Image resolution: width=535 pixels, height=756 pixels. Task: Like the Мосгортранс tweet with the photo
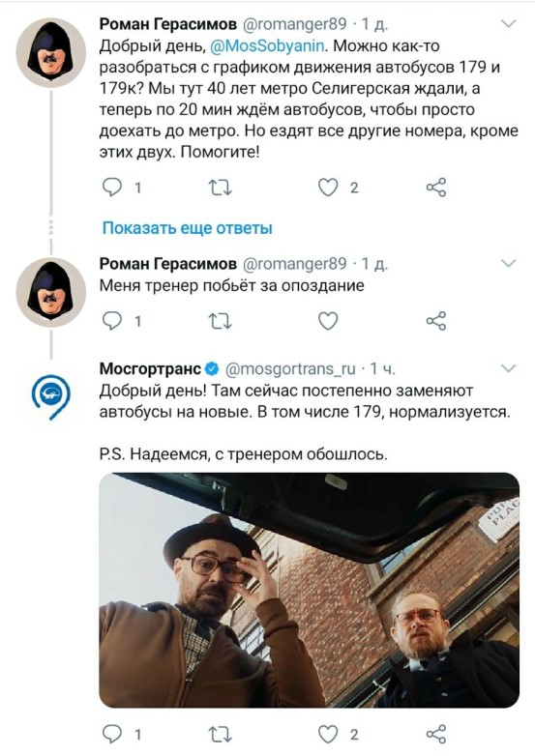pos(328,734)
